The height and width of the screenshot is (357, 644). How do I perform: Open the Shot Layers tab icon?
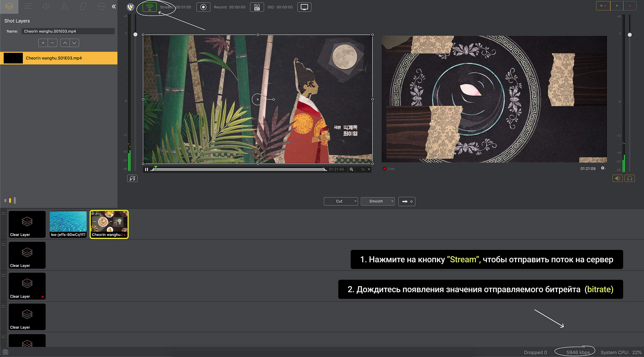tap(9, 6)
